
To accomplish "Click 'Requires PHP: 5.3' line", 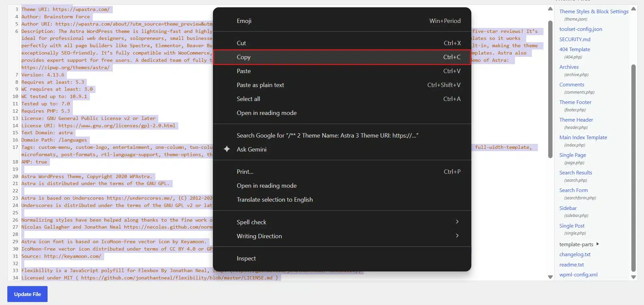I will pos(46,111).
